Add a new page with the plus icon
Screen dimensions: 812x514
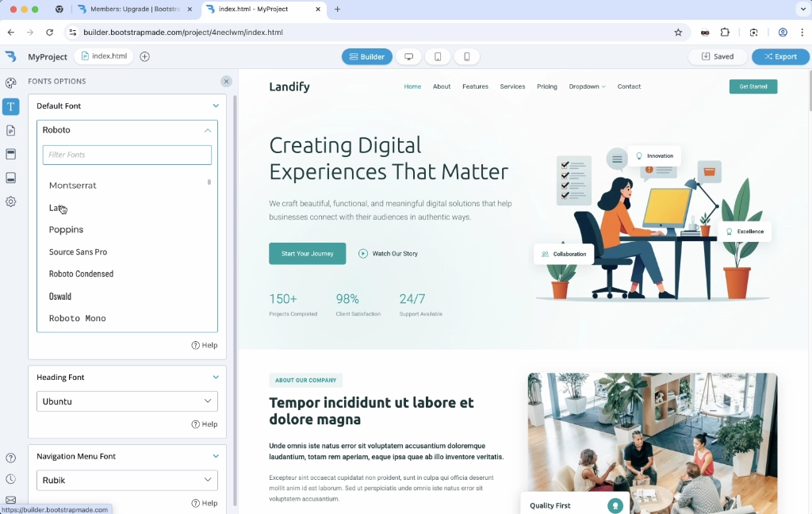point(145,56)
